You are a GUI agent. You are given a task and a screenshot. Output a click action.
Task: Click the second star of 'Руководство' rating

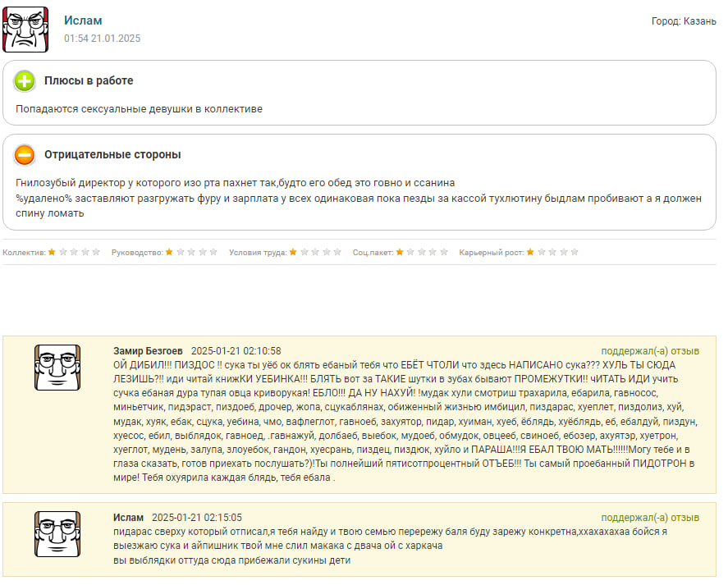click(x=181, y=252)
